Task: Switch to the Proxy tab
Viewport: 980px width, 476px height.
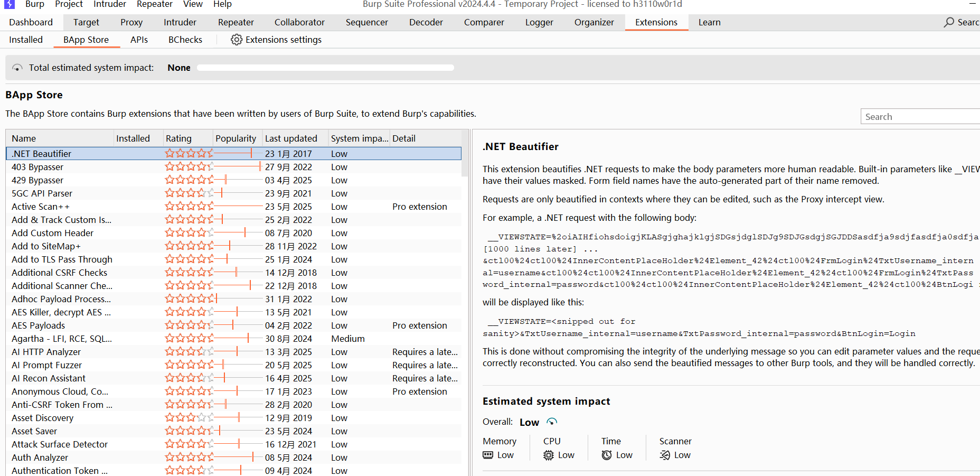Action: pyautogui.click(x=131, y=22)
